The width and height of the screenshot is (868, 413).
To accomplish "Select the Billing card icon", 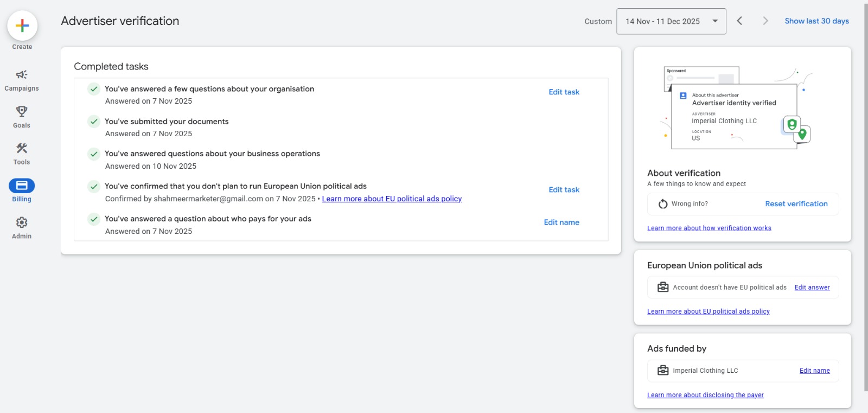I will click(22, 186).
